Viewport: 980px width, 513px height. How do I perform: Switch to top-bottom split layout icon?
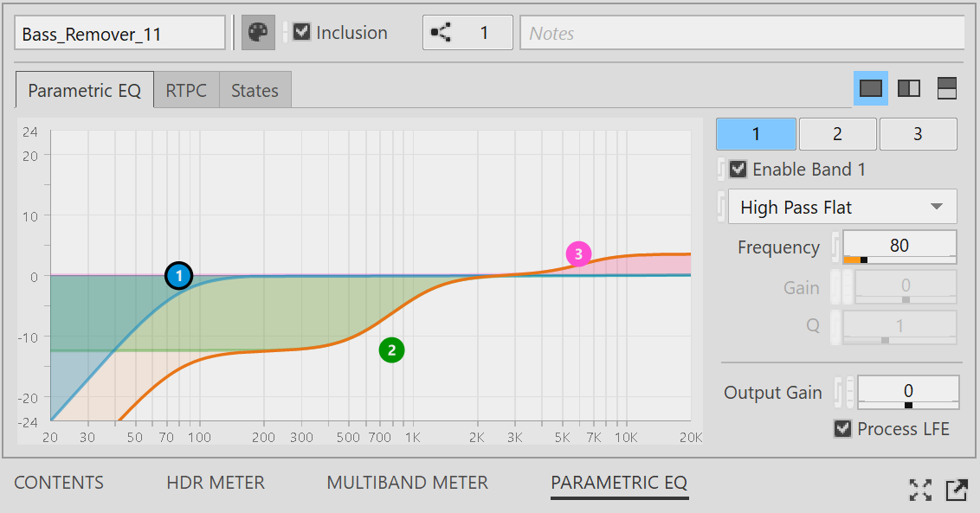coord(947,88)
